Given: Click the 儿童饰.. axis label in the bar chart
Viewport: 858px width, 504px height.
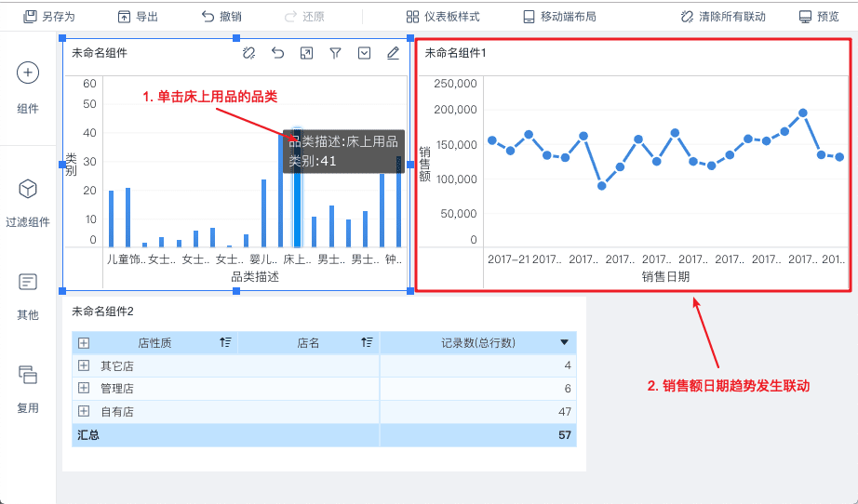Looking at the screenshot, I should tap(126, 259).
